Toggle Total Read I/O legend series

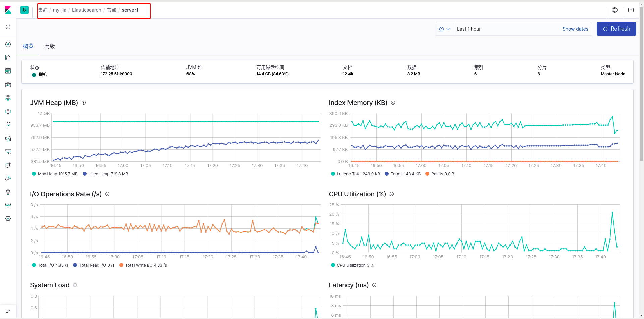click(x=94, y=265)
